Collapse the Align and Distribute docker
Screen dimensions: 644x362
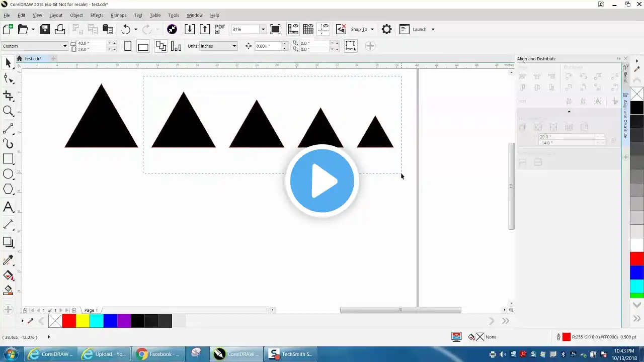tap(618, 59)
